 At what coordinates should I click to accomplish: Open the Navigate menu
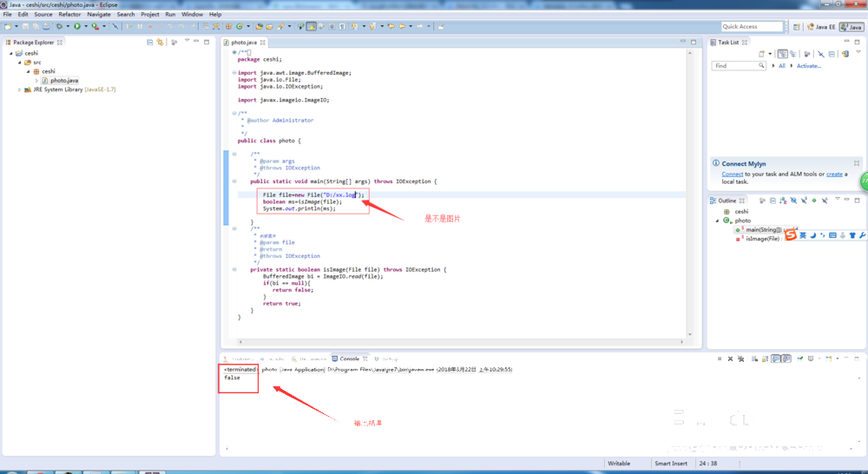[99, 15]
